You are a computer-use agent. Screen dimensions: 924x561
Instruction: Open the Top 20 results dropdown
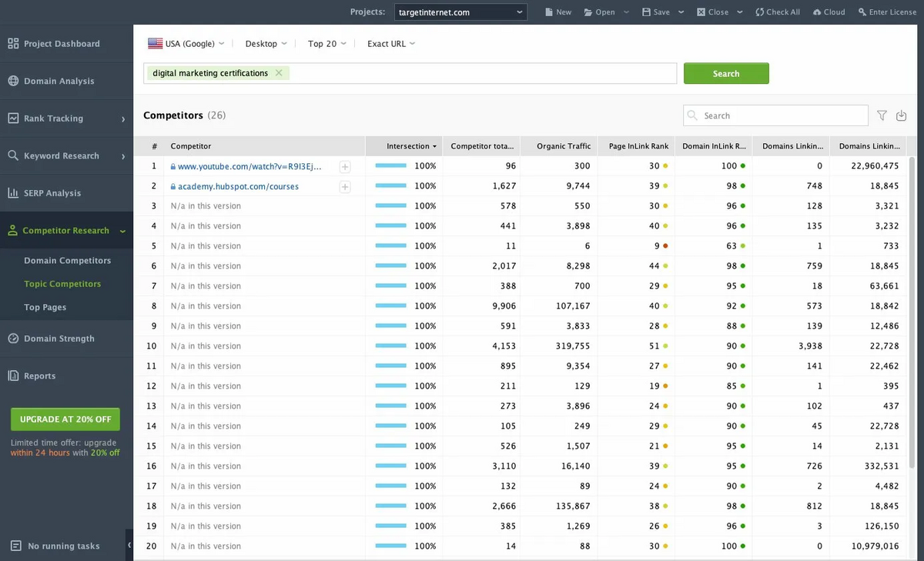(x=327, y=44)
